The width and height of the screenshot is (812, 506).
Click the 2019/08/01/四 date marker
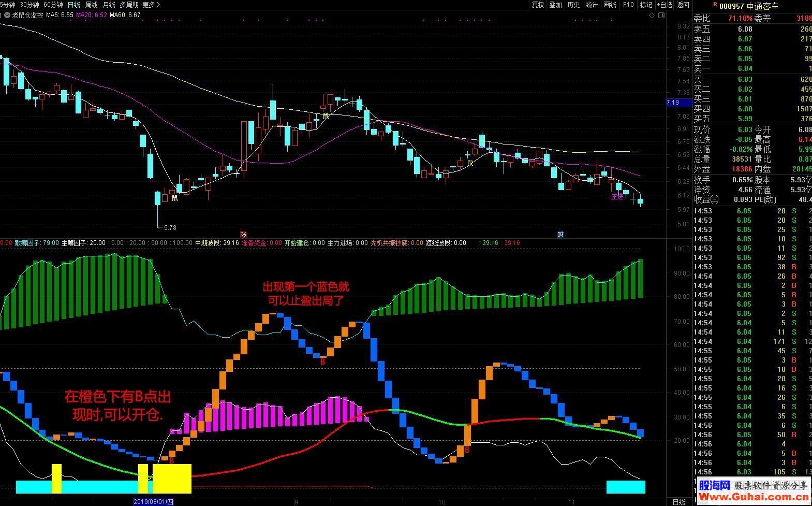(x=153, y=502)
